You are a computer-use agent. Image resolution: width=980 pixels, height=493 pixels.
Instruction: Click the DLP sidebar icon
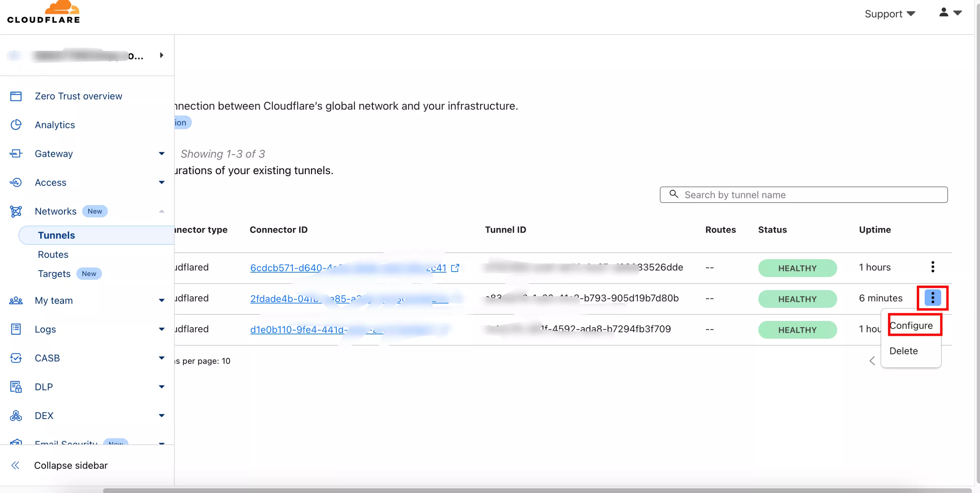click(16, 387)
